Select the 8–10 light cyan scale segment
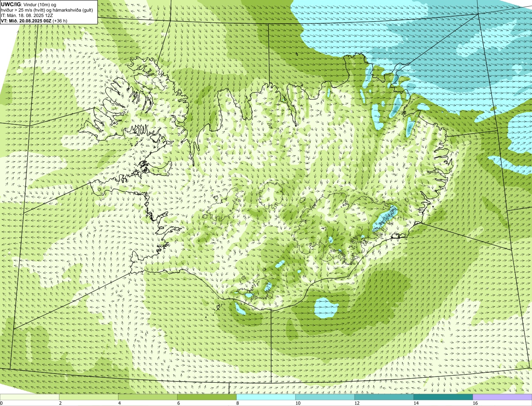This screenshot has width=532, height=406. [266, 397]
